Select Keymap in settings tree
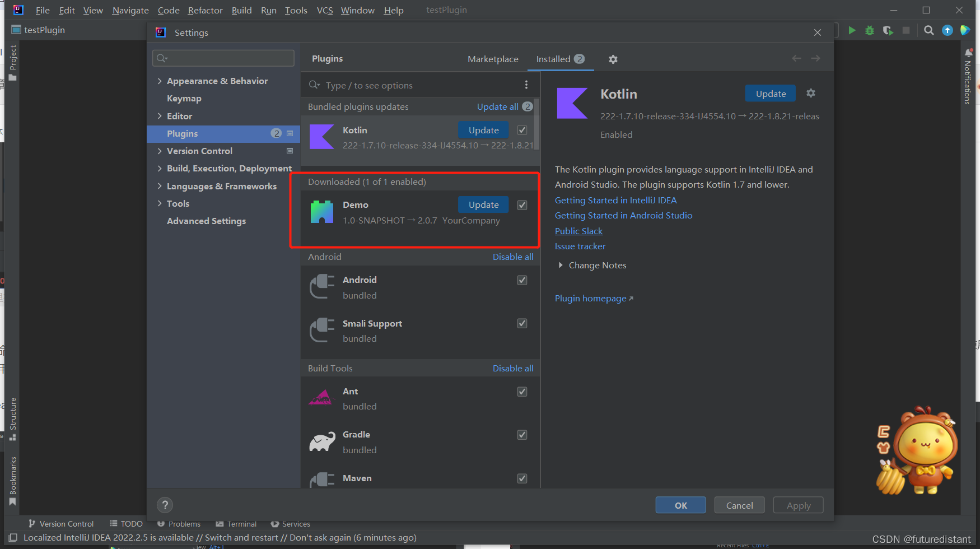The height and width of the screenshot is (549, 980). (184, 98)
